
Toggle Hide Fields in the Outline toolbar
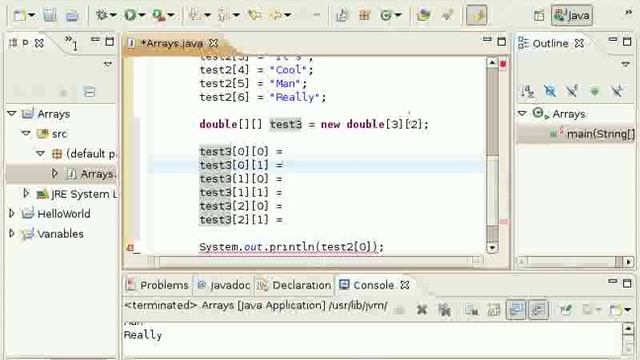tap(550, 91)
